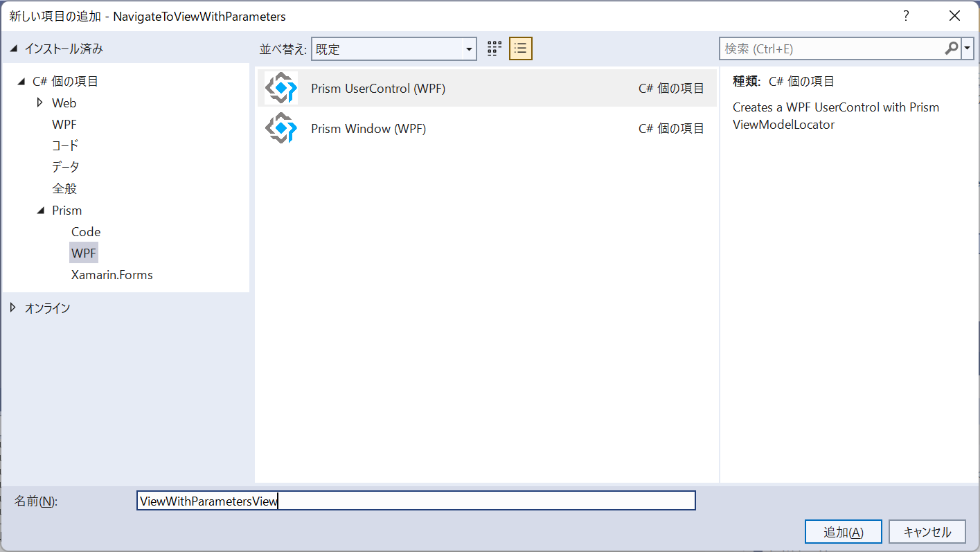Select the 全般 category
980x552 pixels.
[x=64, y=188]
